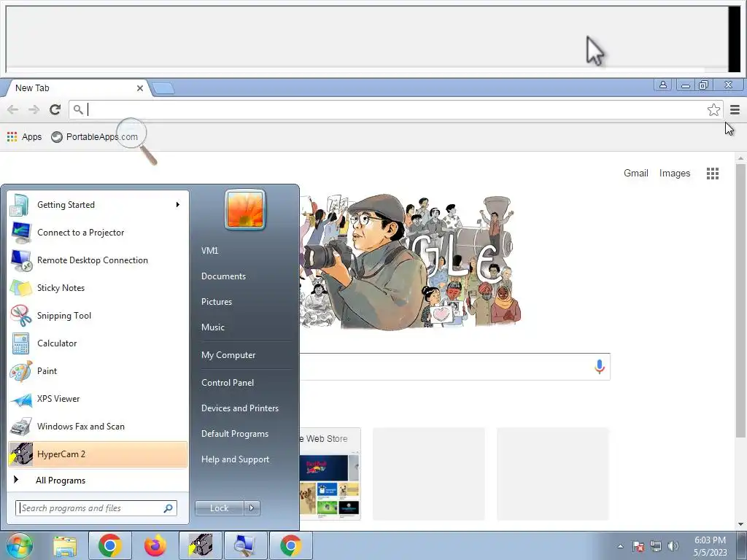Click the Images link

[x=675, y=174]
